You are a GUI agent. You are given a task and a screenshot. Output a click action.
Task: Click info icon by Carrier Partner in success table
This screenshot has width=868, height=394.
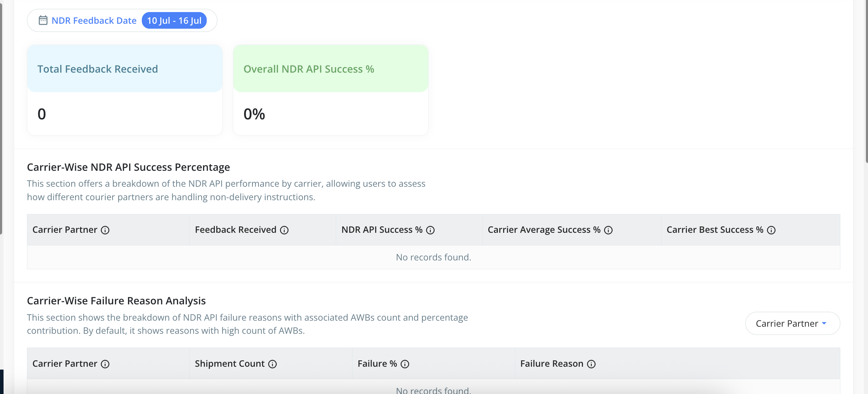pos(105,230)
